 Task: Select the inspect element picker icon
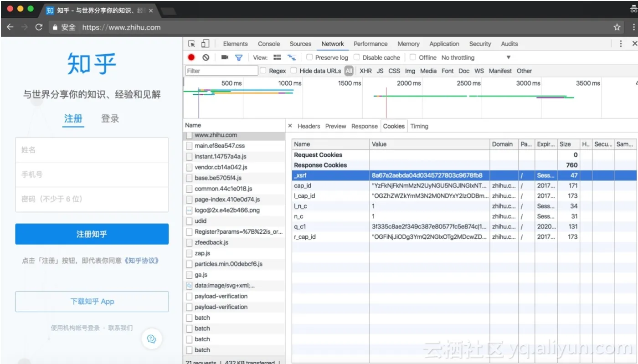coord(192,44)
